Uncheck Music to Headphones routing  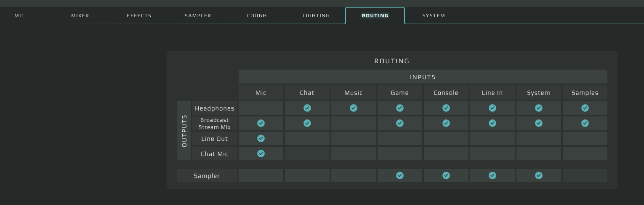coord(354,108)
